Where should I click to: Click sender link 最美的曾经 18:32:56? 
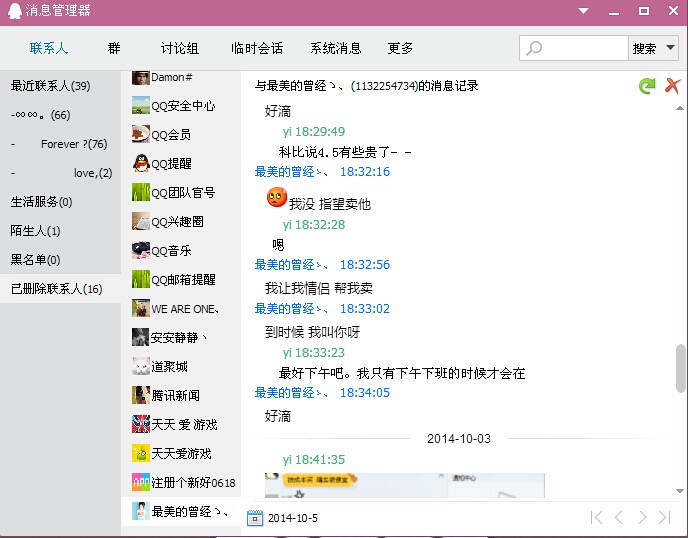point(322,265)
